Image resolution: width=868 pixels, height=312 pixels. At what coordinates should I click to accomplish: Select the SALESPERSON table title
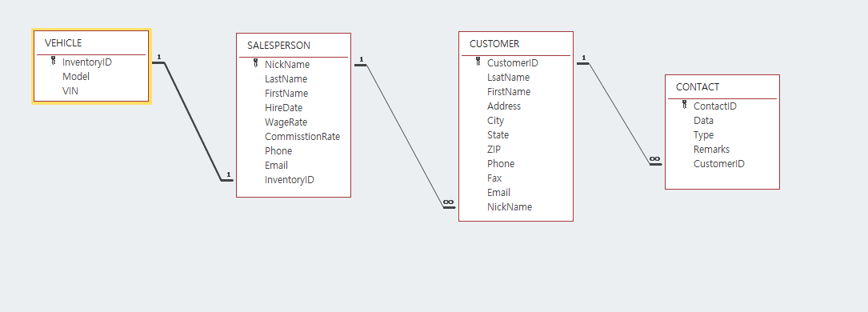pyautogui.click(x=278, y=46)
